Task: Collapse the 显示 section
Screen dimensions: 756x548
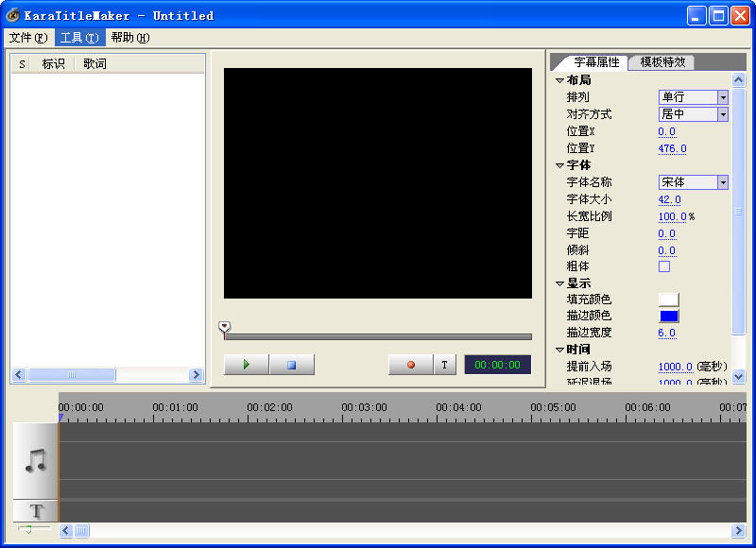Action: click(559, 283)
